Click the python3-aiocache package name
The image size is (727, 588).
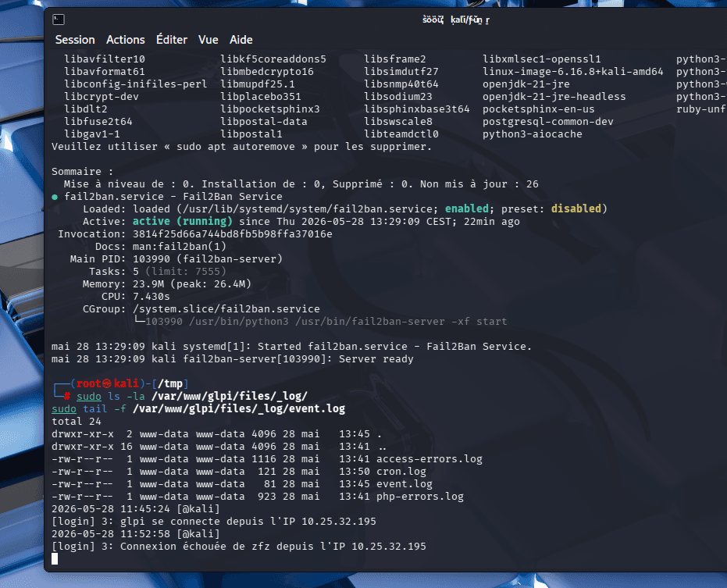[x=533, y=134]
